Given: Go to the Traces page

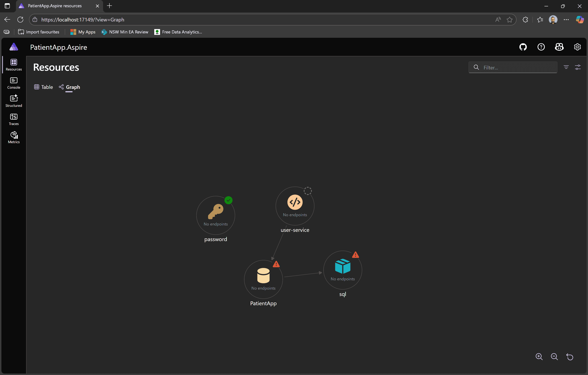Looking at the screenshot, I should [14, 119].
